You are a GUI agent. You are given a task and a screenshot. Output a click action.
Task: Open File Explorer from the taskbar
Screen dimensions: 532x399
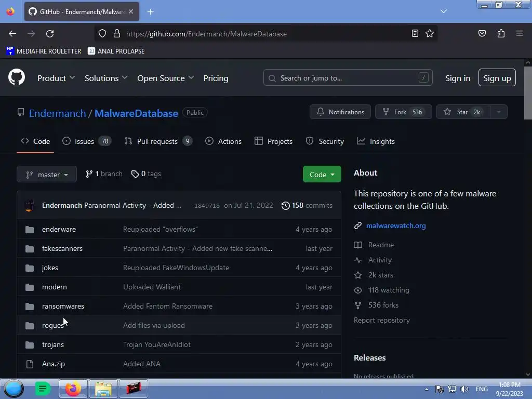103,389
